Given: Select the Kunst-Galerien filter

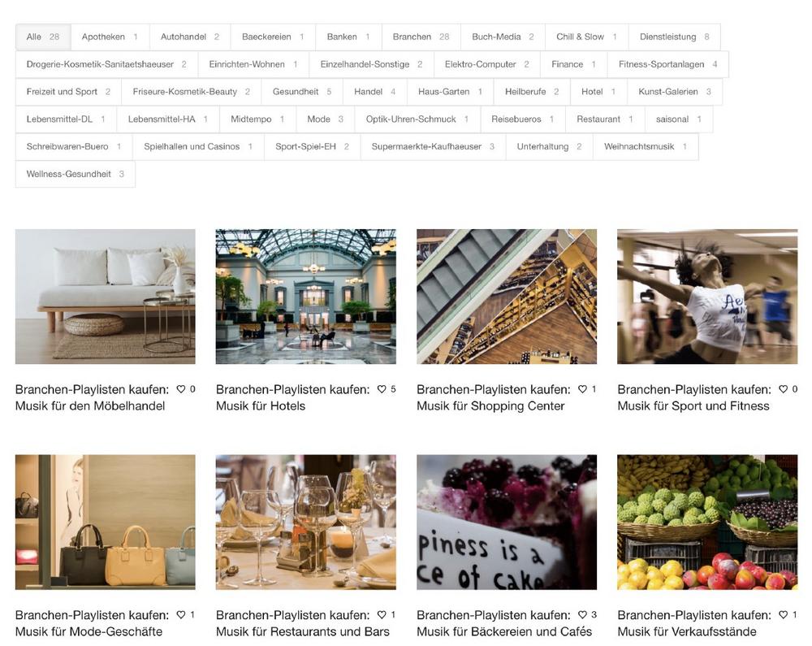Looking at the screenshot, I should click(675, 92).
